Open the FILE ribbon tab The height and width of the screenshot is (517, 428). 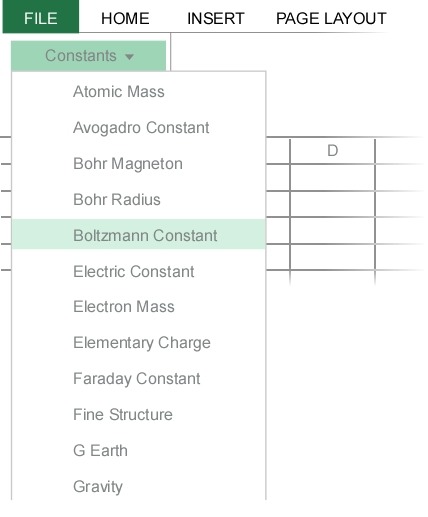[x=41, y=17]
